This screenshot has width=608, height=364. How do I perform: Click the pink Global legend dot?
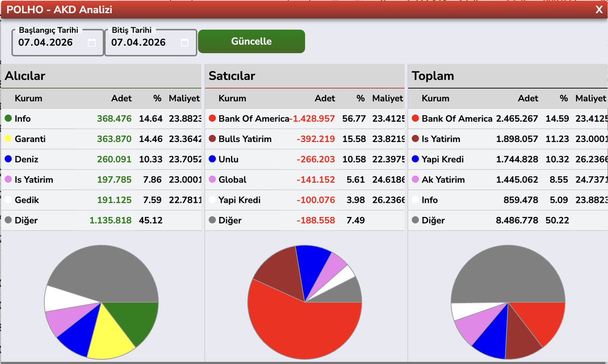coord(212,179)
